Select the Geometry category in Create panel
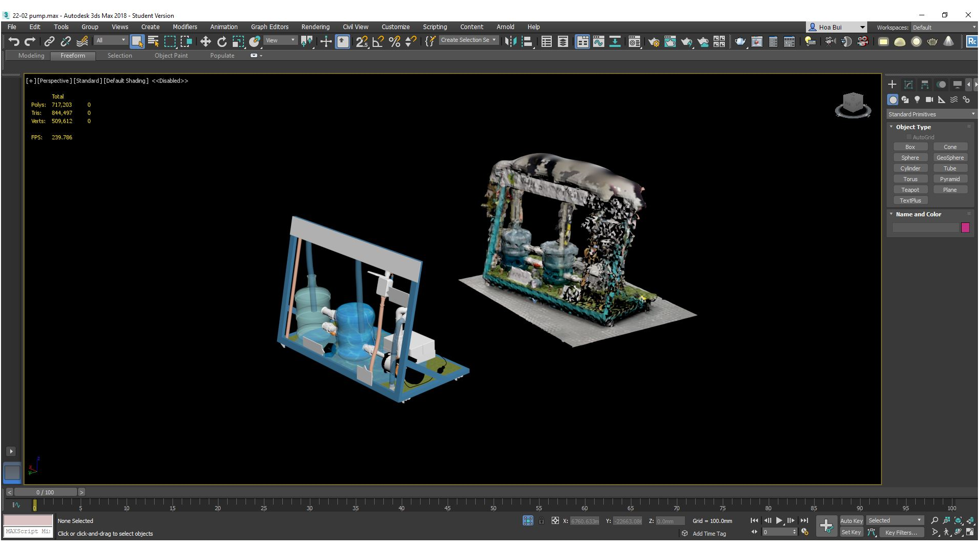Screen dimensions: 980x551 coord(893,99)
